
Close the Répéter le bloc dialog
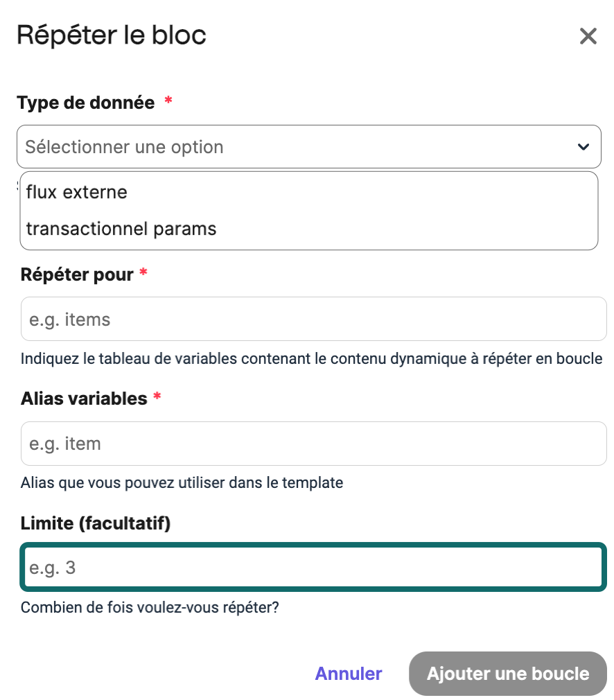pos(588,36)
